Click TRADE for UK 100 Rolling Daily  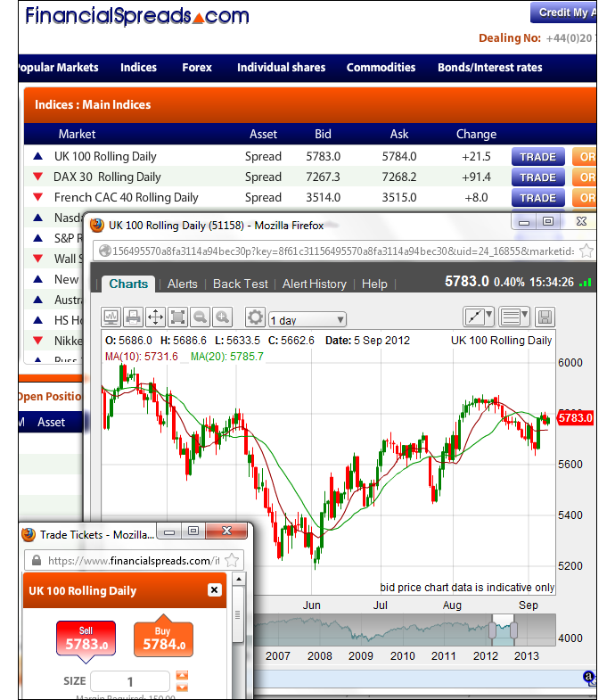537,157
